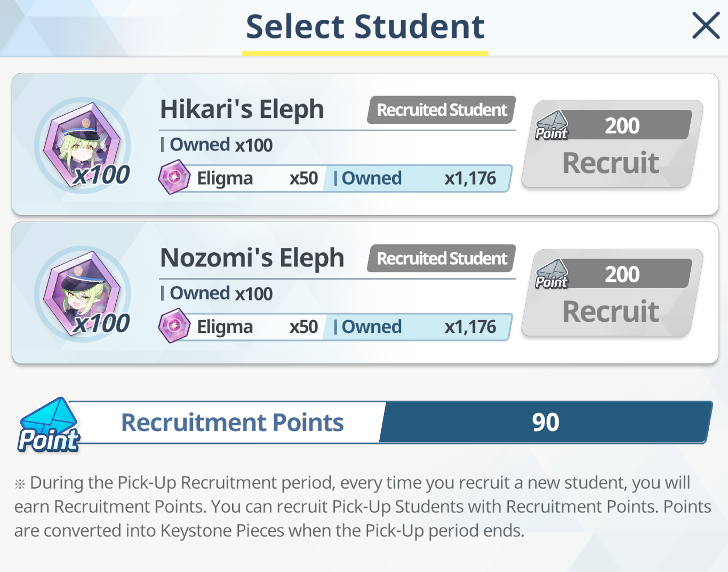Click the blue Recruitment Points envelope icon
728x572 pixels.
[49, 425]
